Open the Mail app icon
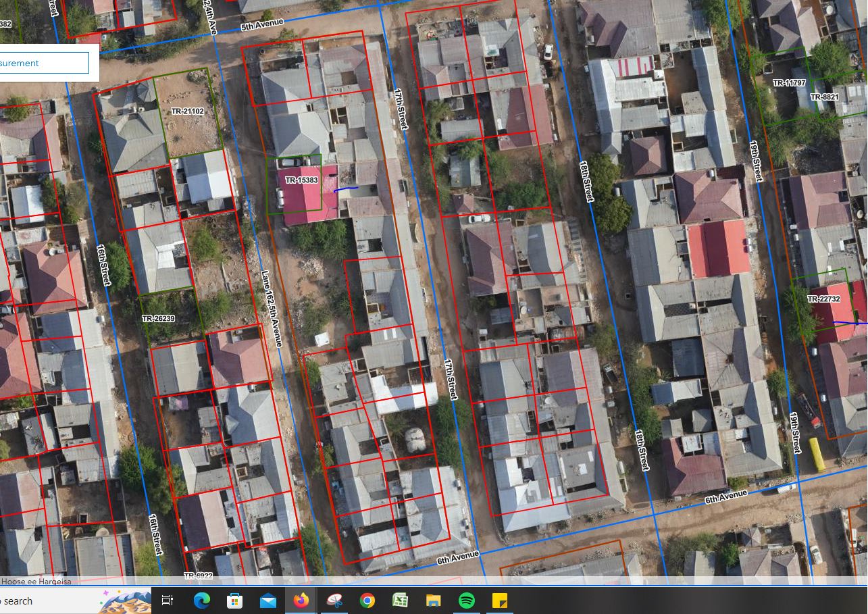This screenshot has width=868, height=614. pos(267,600)
